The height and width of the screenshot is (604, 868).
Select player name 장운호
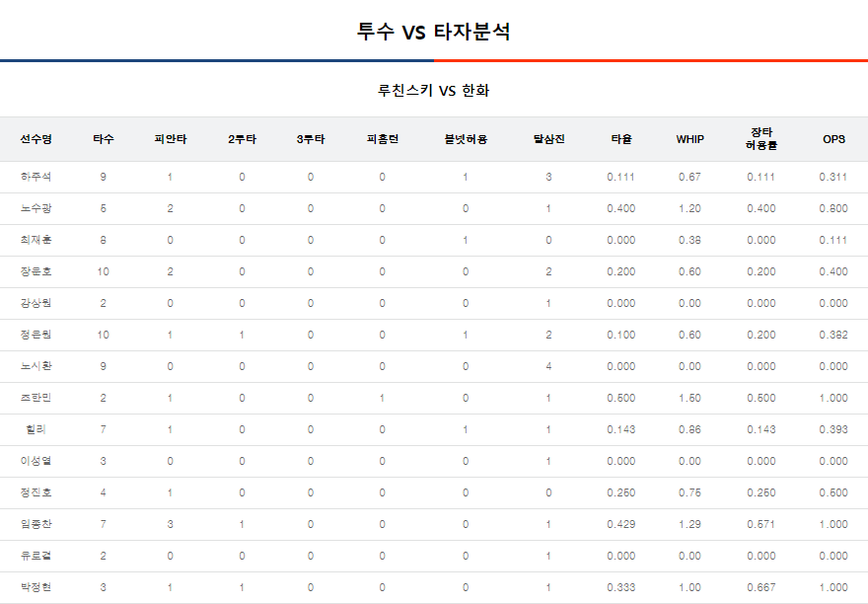pos(36,271)
